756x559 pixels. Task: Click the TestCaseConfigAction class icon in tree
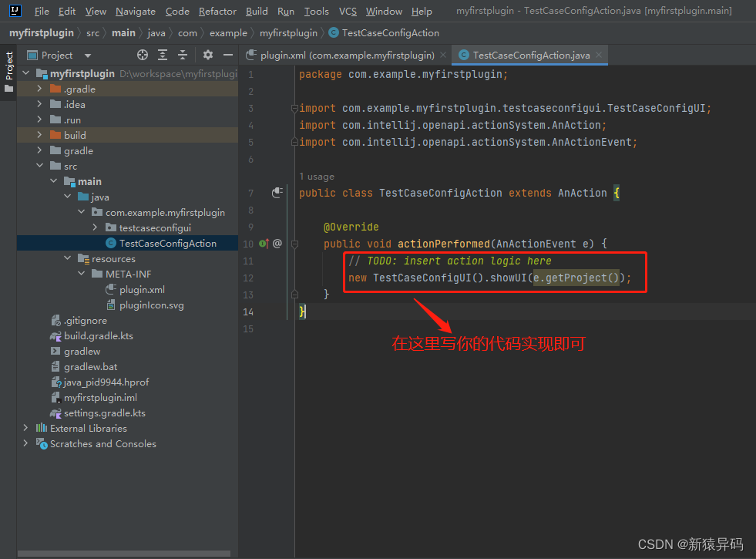[x=111, y=243]
